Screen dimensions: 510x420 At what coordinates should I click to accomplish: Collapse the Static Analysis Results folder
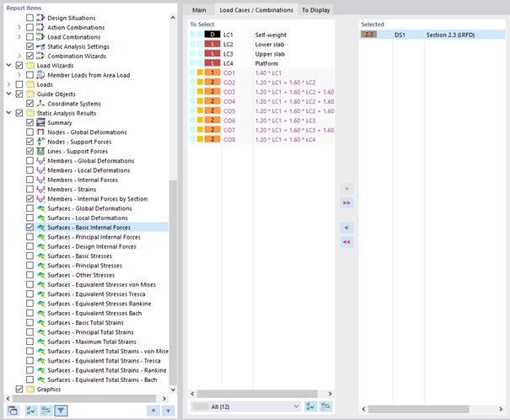(8, 113)
